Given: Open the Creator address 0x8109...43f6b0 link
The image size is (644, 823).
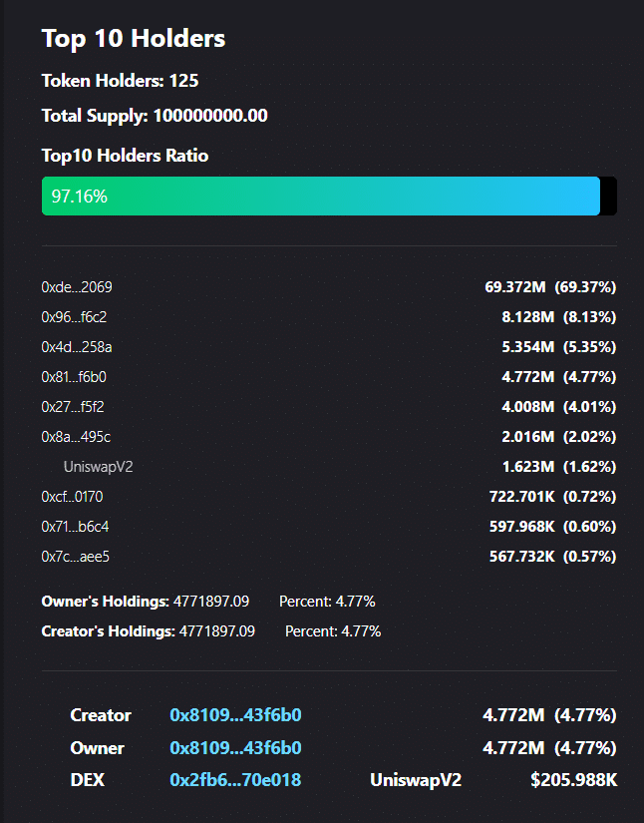Looking at the screenshot, I should [x=235, y=715].
